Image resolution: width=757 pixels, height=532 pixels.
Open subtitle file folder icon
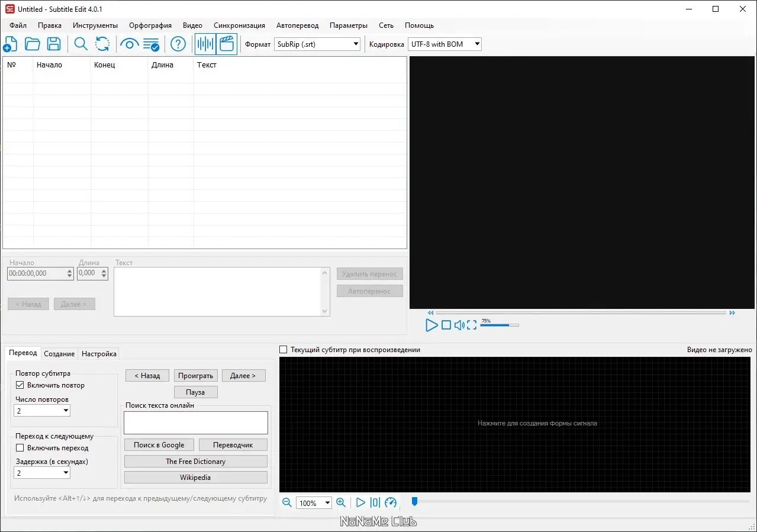(x=32, y=44)
